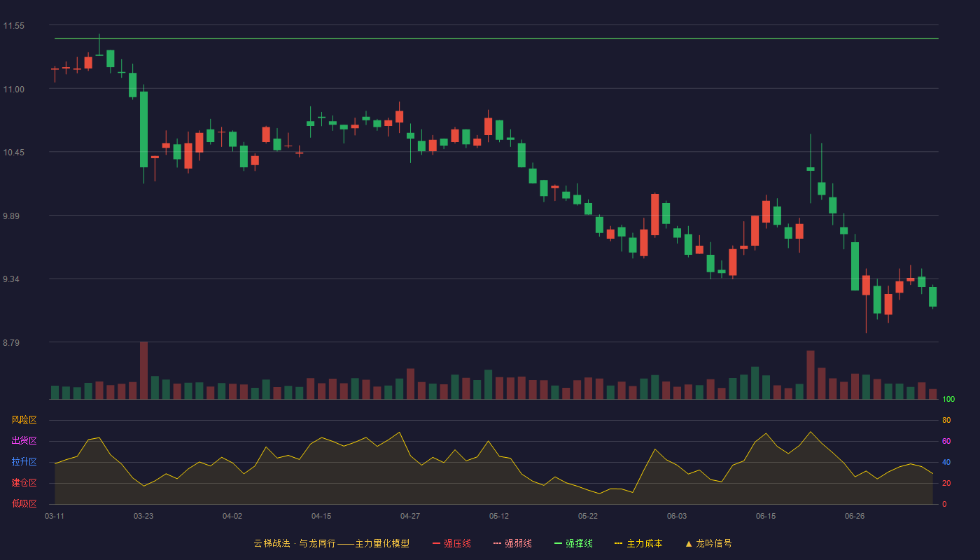Toggle the 强撑线 legend entry

[x=573, y=543]
